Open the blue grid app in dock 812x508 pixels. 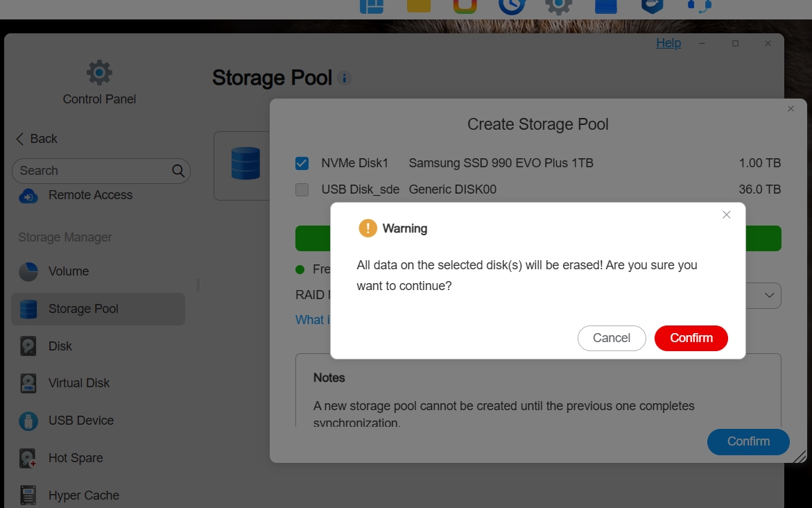point(372,6)
